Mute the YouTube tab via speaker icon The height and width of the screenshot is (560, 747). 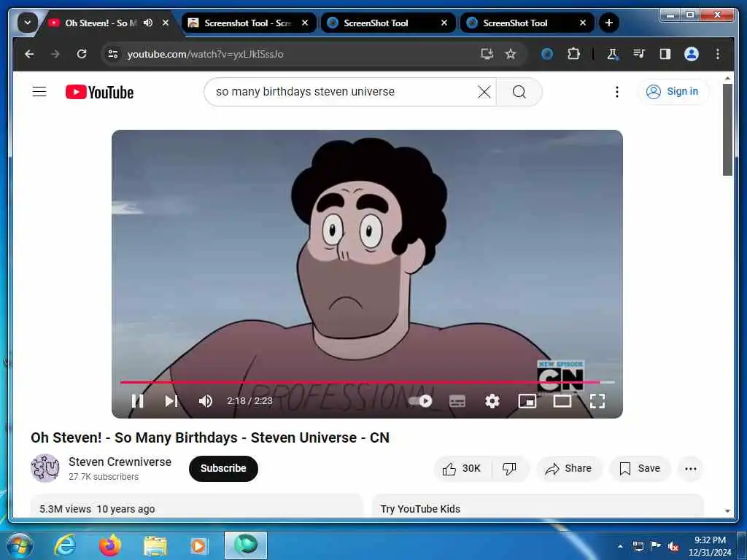point(148,23)
